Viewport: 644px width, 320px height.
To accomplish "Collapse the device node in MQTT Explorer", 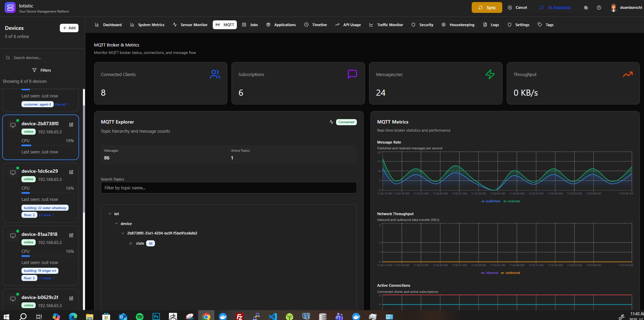I will (116, 223).
